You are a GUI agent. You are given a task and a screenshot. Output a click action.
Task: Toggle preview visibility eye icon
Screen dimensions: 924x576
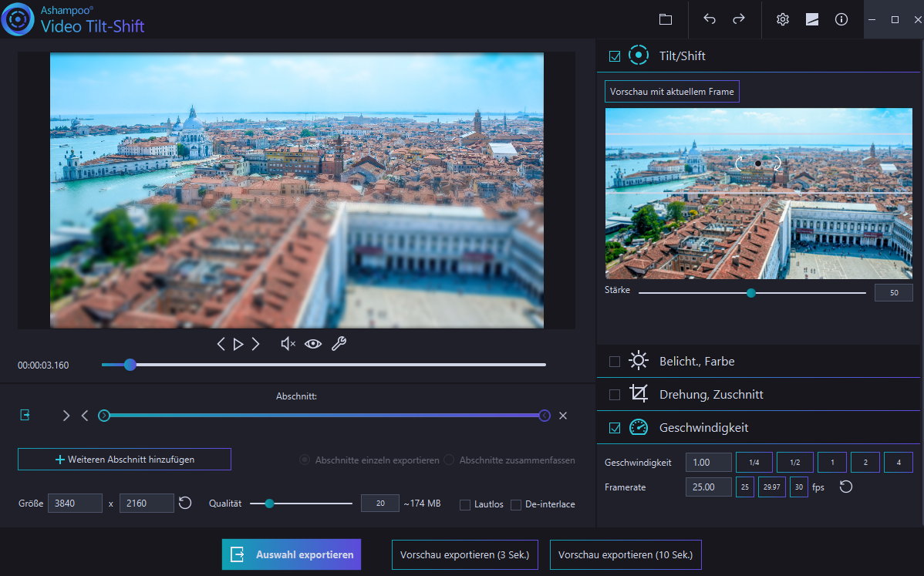coord(312,344)
